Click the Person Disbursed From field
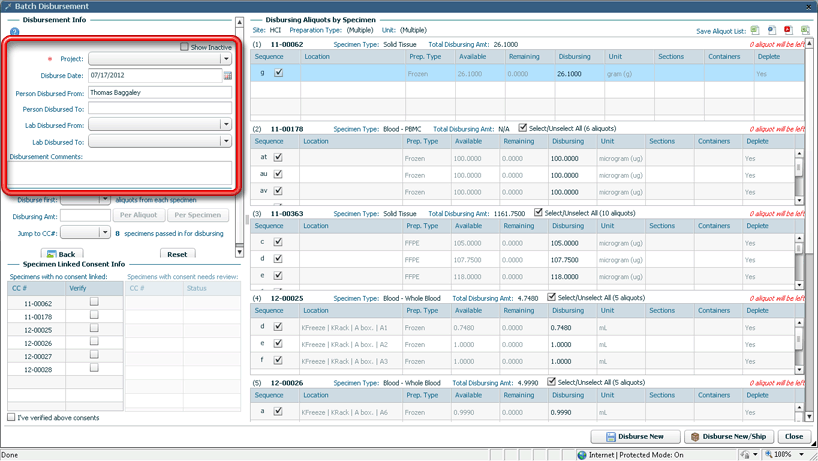 160,93
